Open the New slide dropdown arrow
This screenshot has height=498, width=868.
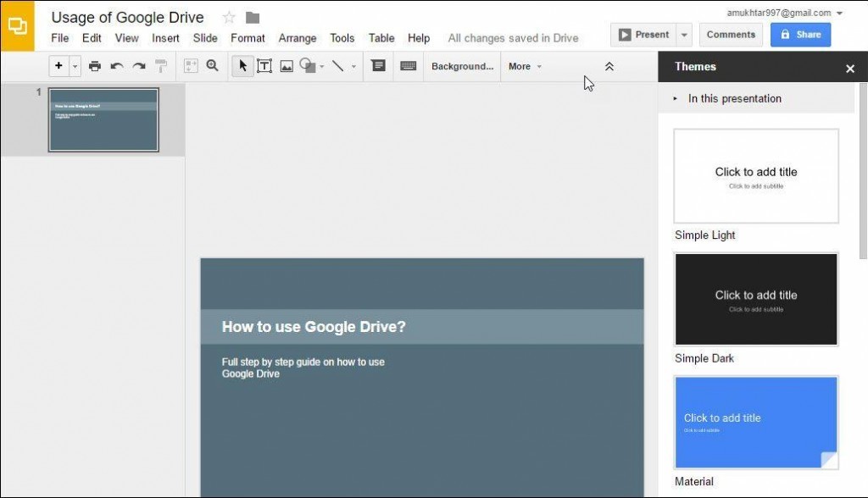click(x=74, y=66)
